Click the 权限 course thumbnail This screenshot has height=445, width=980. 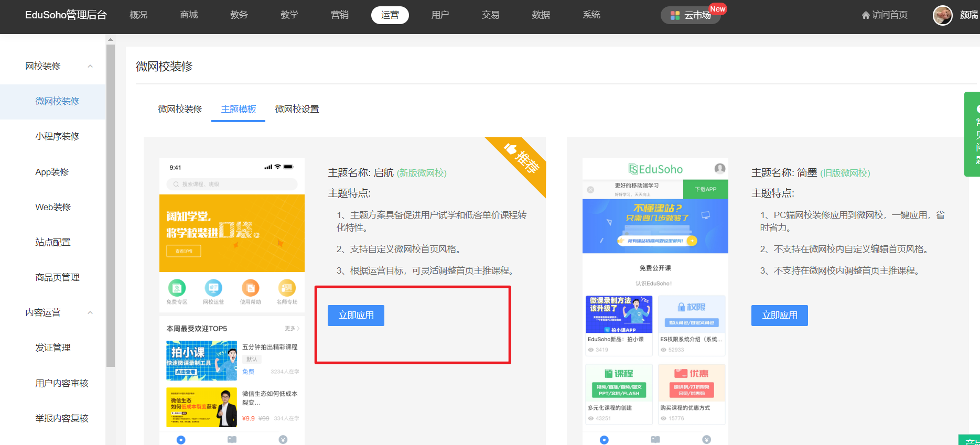click(x=692, y=314)
